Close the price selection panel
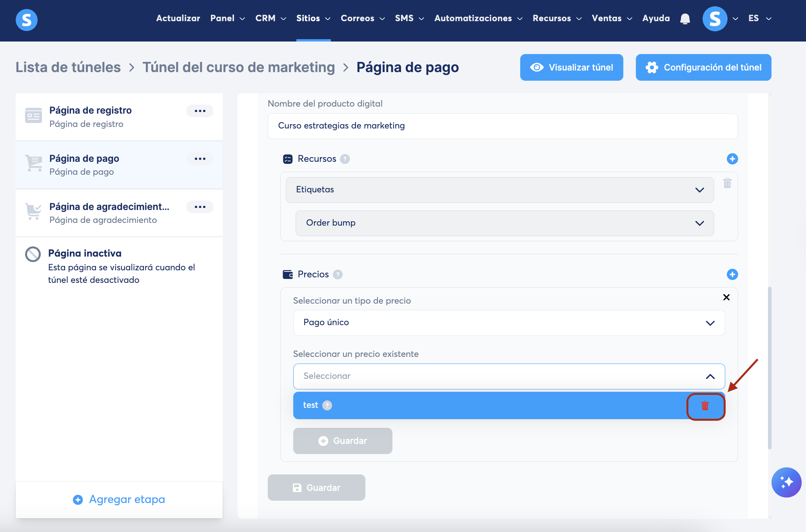 point(726,297)
